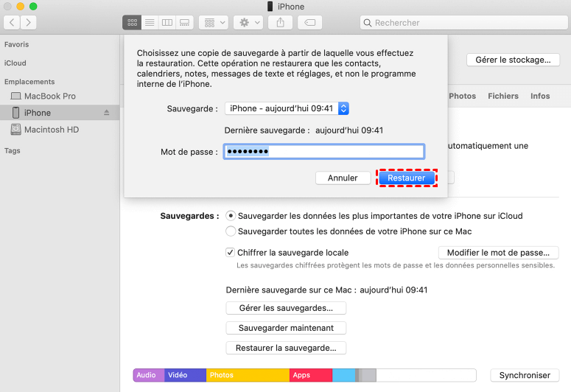Eject the iPhone in the sidebar

pos(106,113)
